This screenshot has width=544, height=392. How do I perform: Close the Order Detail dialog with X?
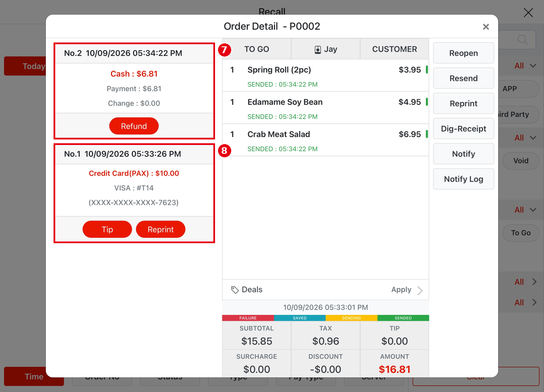click(486, 27)
